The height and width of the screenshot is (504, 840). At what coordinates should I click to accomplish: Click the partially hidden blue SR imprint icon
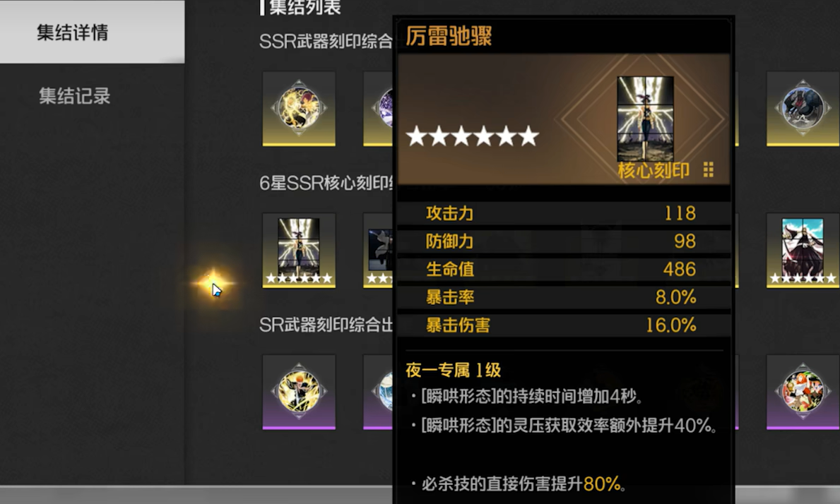click(x=379, y=392)
